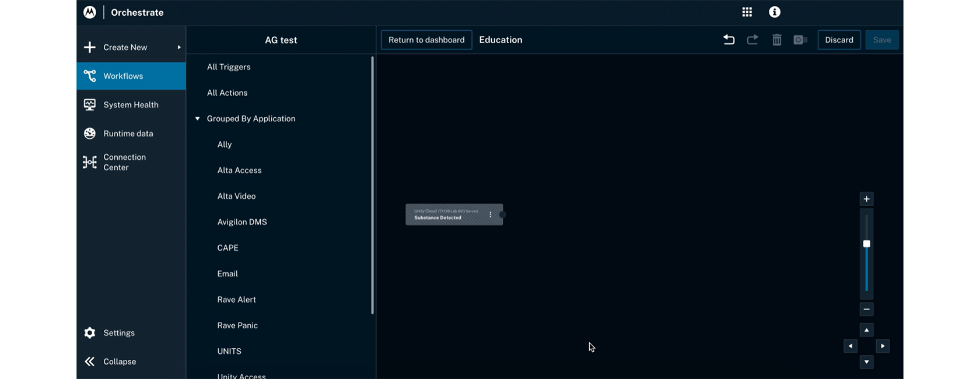
Task: Go to Workflows in the sidebar
Action: [x=131, y=76]
